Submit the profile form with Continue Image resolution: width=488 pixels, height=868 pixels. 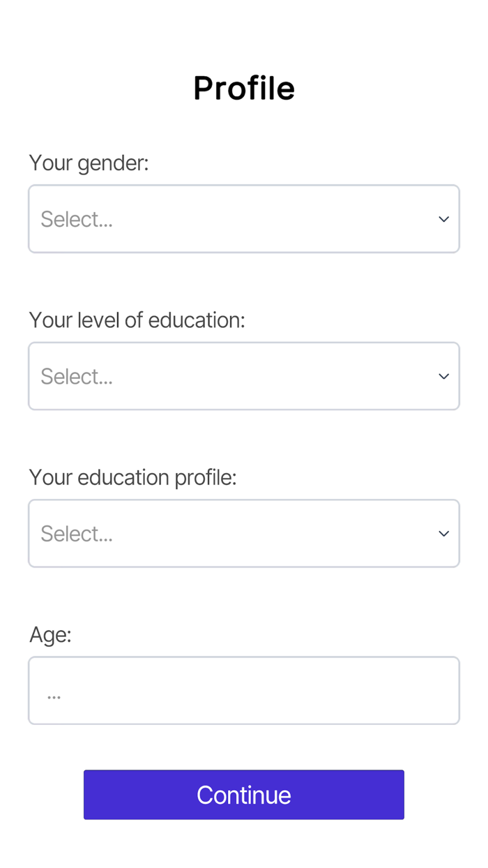[x=244, y=795]
